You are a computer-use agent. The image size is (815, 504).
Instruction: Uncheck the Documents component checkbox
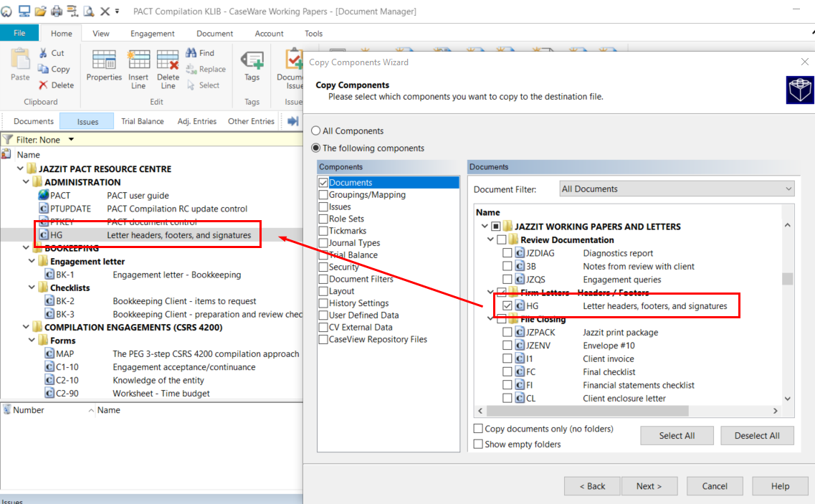[x=323, y=183]
